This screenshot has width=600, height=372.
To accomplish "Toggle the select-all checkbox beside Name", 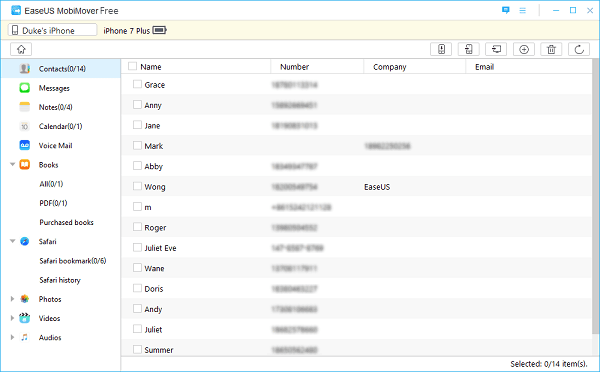I will coord(132,66).
